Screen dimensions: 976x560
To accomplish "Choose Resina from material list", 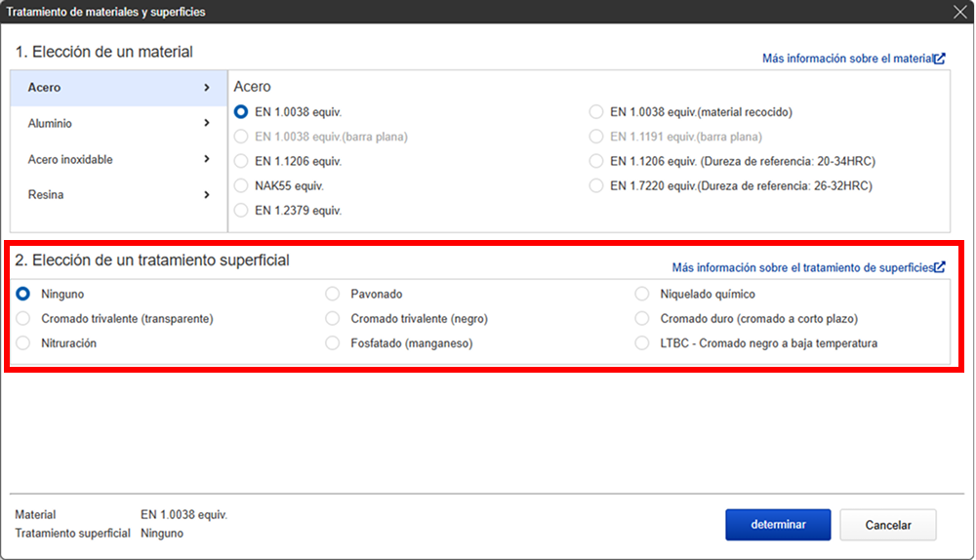I will coord(46,195).
